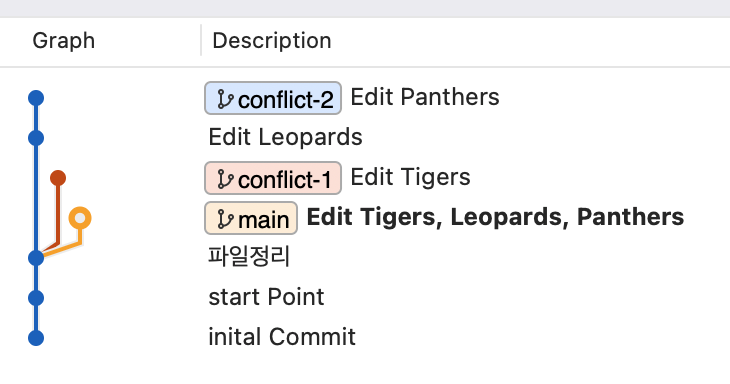Select the orange hollow main commit node
The image size is (730, 384).
click(80, 218)
